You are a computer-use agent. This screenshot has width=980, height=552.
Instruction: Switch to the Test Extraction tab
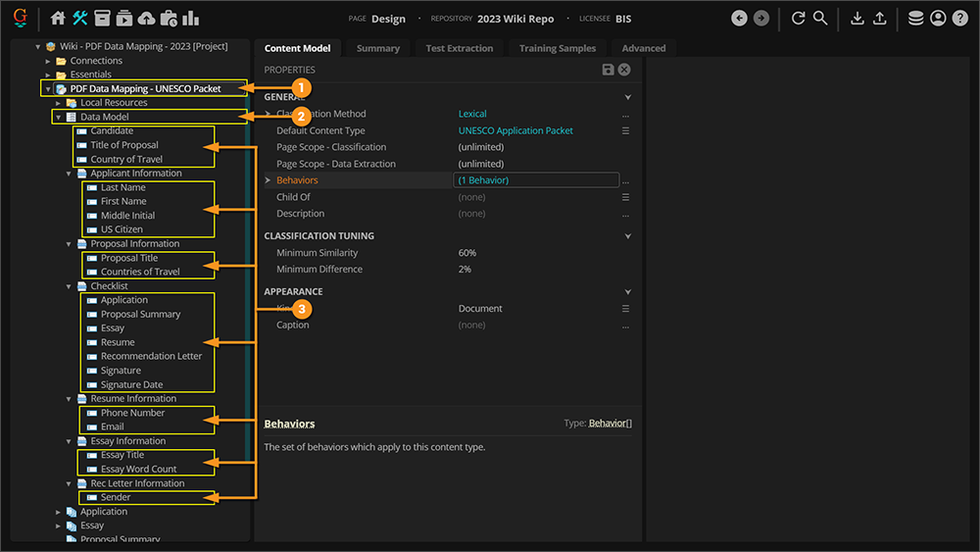(459, 48)
